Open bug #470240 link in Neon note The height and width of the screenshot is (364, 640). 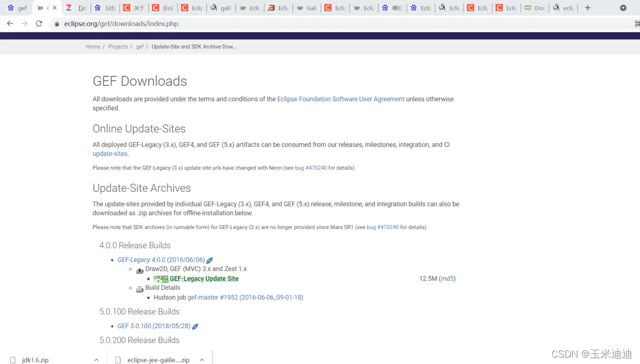311,168
